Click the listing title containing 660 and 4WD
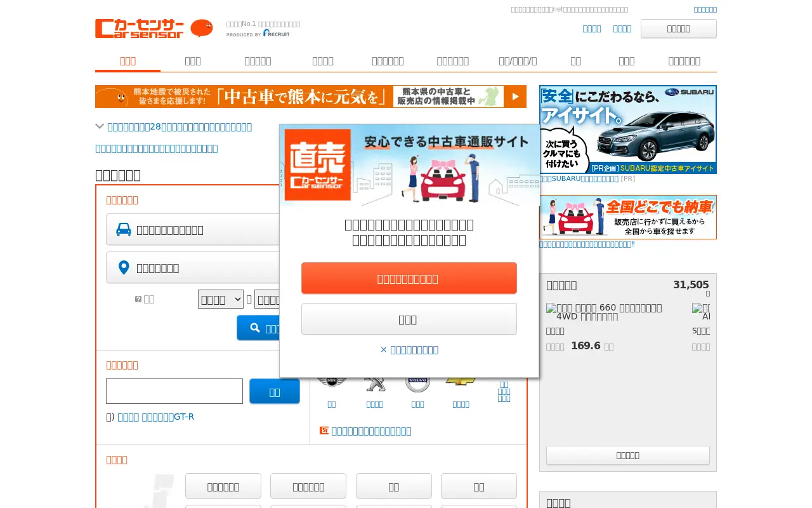This screenshot has width=812, height=508. (609, 311)
